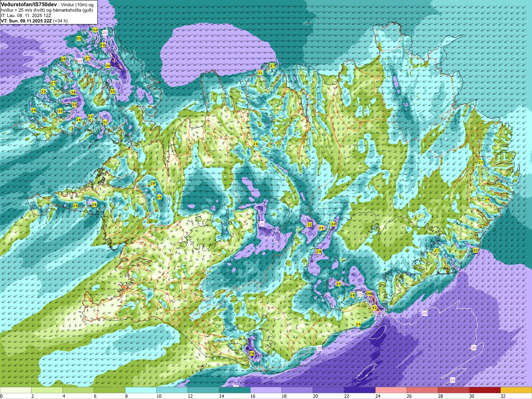
Task: Click the 16 tick label on color scale
Action: pos(253,396)
